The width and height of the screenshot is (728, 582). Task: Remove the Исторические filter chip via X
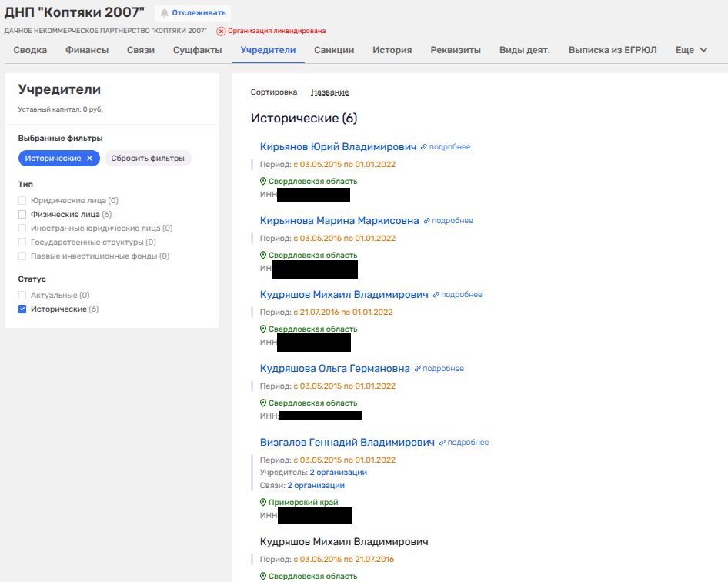pyautogui.click(x=89, y=159)
